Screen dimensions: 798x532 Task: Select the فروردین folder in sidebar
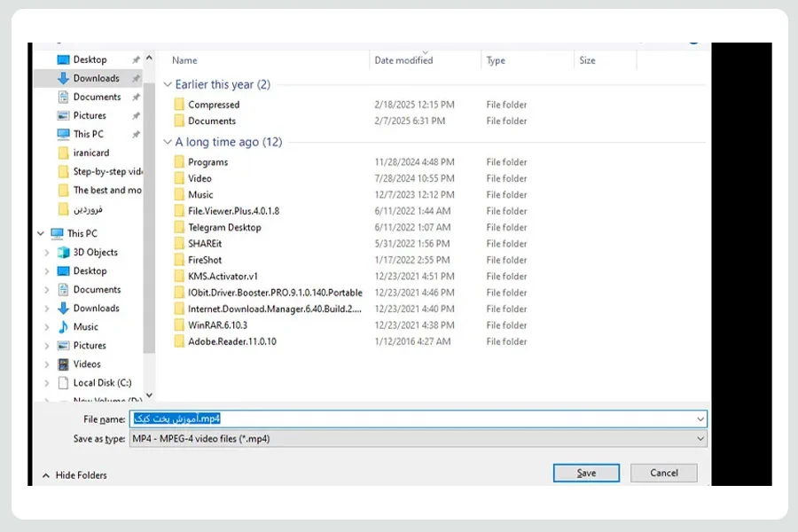click(81, 209)
